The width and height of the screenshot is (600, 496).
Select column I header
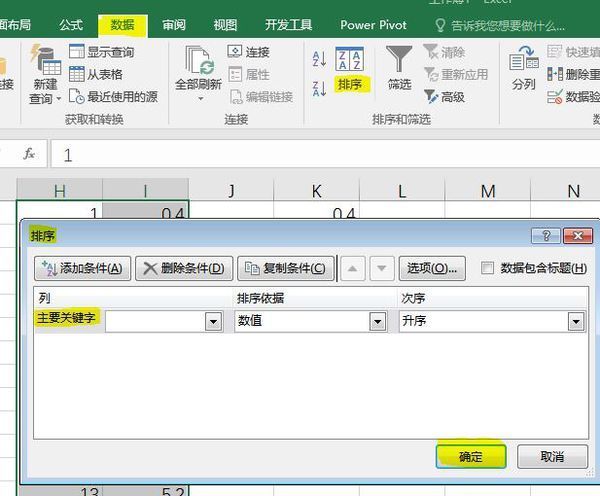(x=145, y=190)
